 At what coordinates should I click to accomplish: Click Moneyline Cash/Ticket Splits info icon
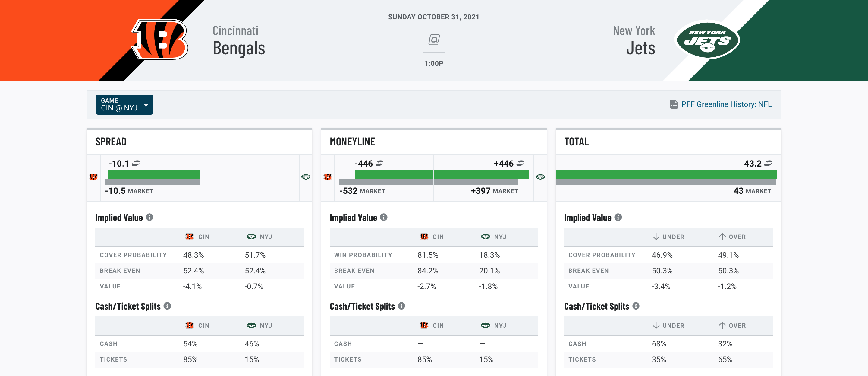[401, 306]
